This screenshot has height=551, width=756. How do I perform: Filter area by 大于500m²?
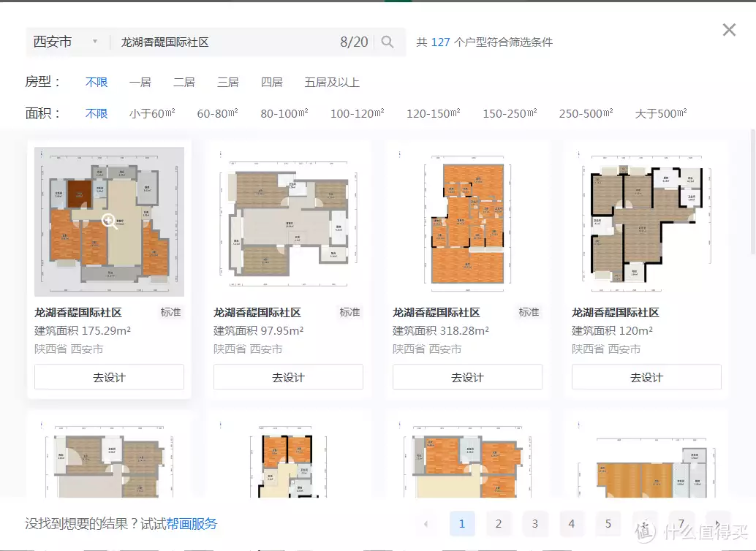click(x=661, y=114)
